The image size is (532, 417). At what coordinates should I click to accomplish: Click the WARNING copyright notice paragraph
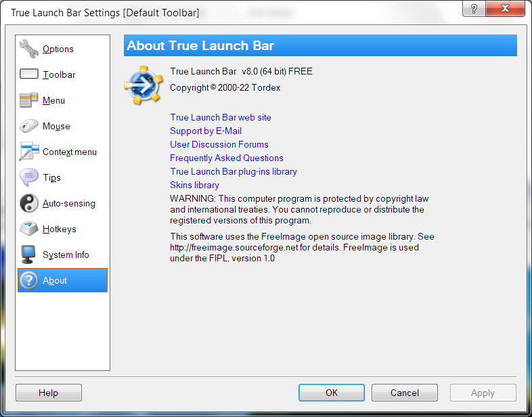click(299, 209)
